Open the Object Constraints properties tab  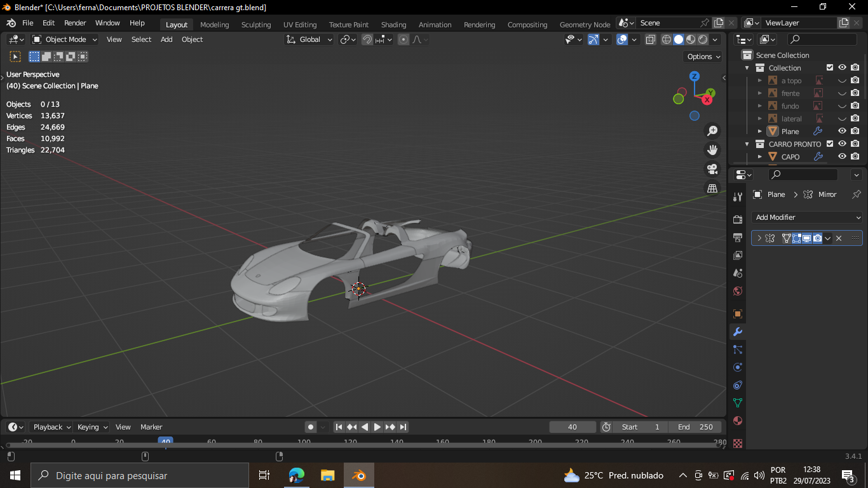[x=738, y=385]
